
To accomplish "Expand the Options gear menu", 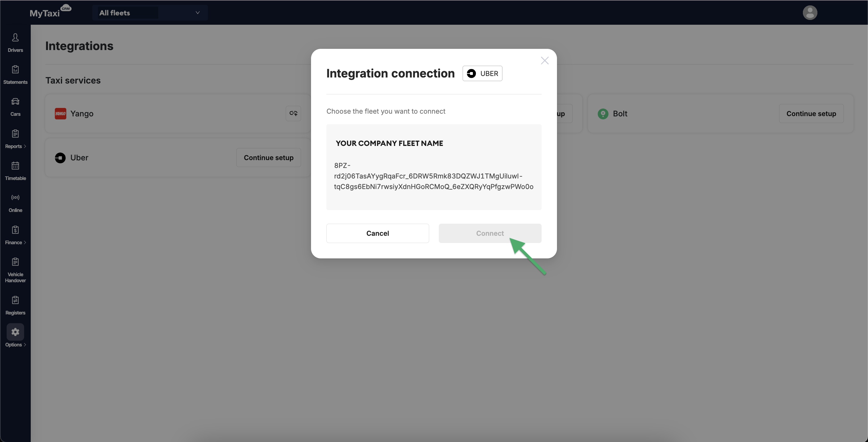I will pyautogui.click(x=15, y=336).
